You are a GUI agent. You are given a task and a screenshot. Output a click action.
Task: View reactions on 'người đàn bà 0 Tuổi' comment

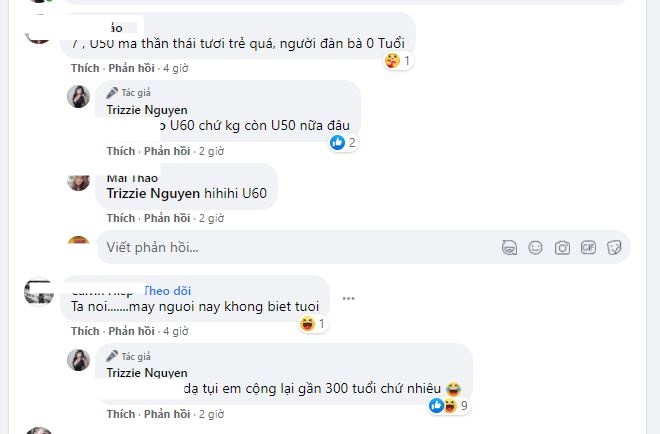pyautogui.click(x=398, y=61)
